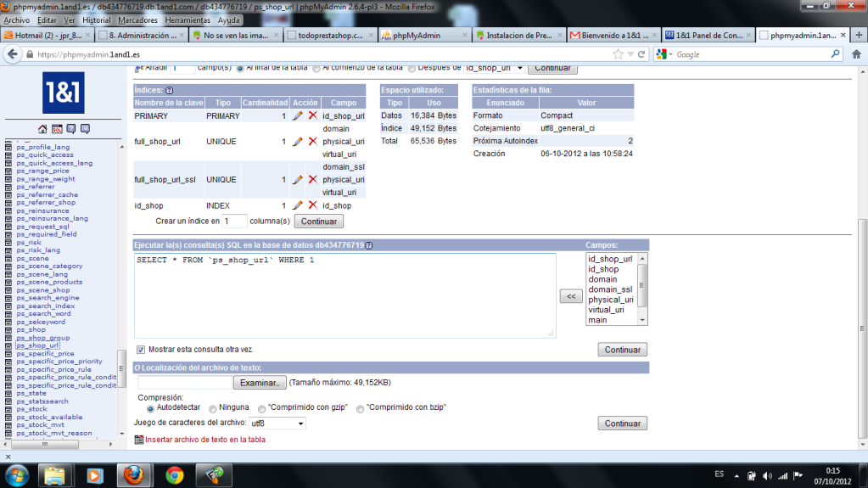
Task: Click Continuar next to create index
Action: (319, 222)
